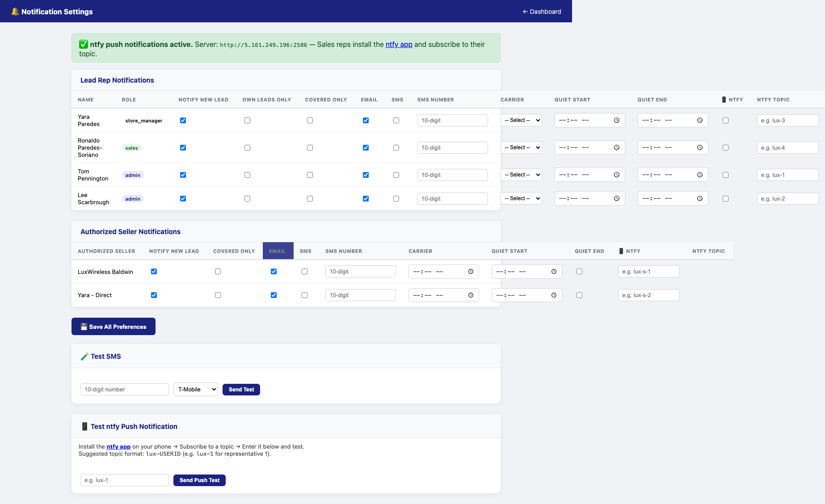Image resolution: width=825 pixels, height=504 pixels.
Task: Click the test tube icon beside Test SMS
Action: point(84,356)
